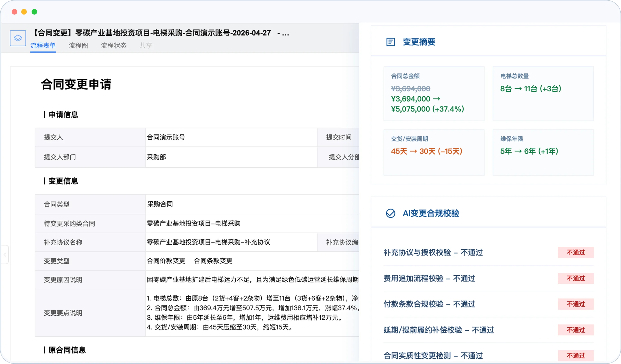
Task: Open the 流程图 tab
Action: pyautogui.click(x=78, y=45)
